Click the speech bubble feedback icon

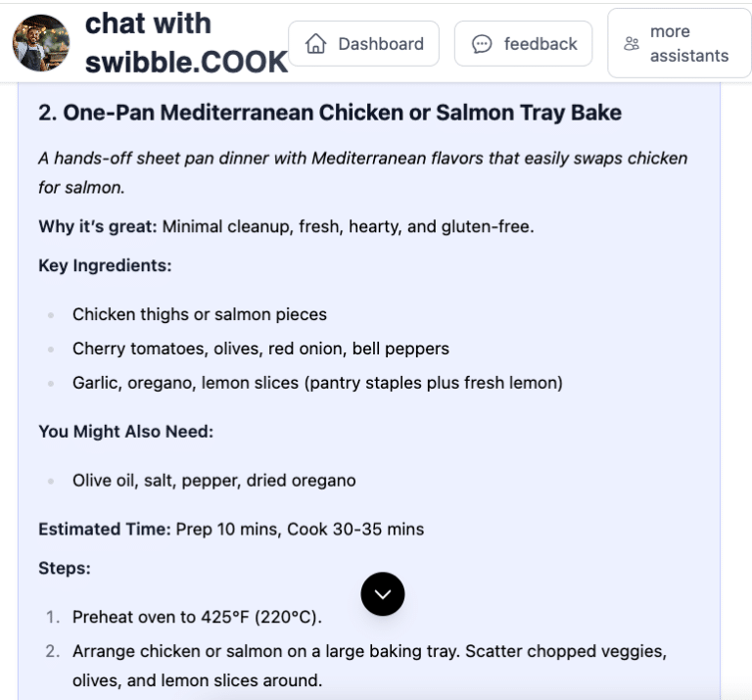(482, 44)
